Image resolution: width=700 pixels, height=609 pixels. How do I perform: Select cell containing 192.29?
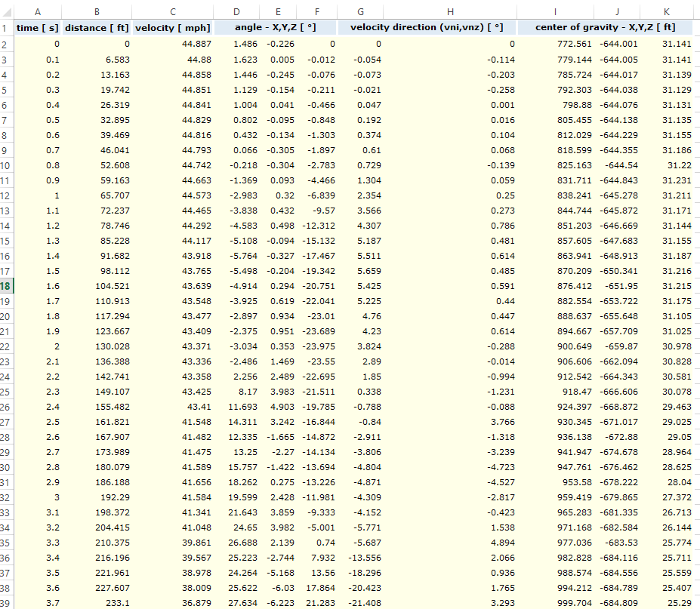click(x=97, y=497)
